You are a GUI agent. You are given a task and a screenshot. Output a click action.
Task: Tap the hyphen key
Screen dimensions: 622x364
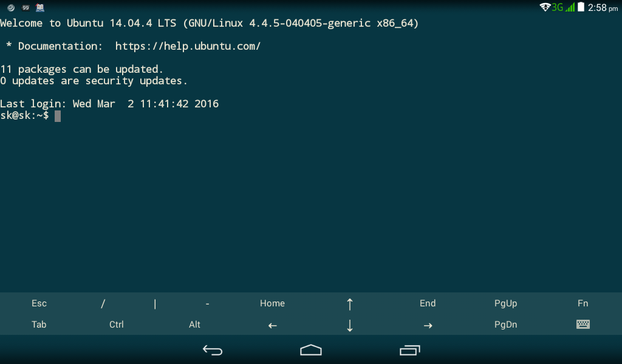click(208, 303)
